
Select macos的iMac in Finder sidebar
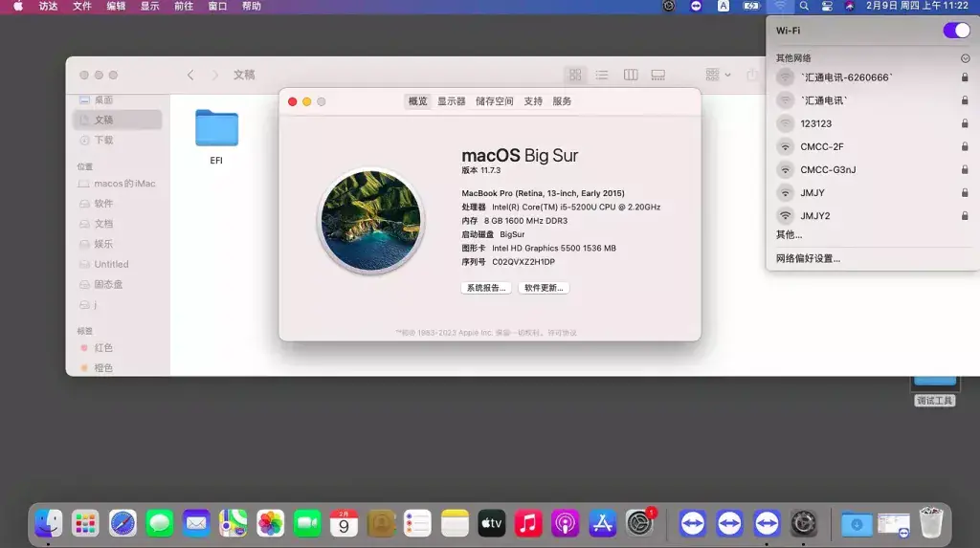tap(118, 184)
